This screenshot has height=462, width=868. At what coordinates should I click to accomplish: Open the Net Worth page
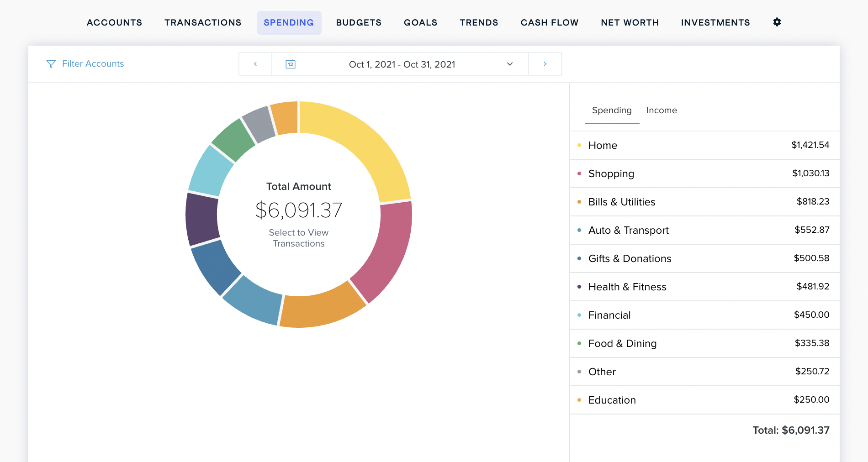[630, 22]
